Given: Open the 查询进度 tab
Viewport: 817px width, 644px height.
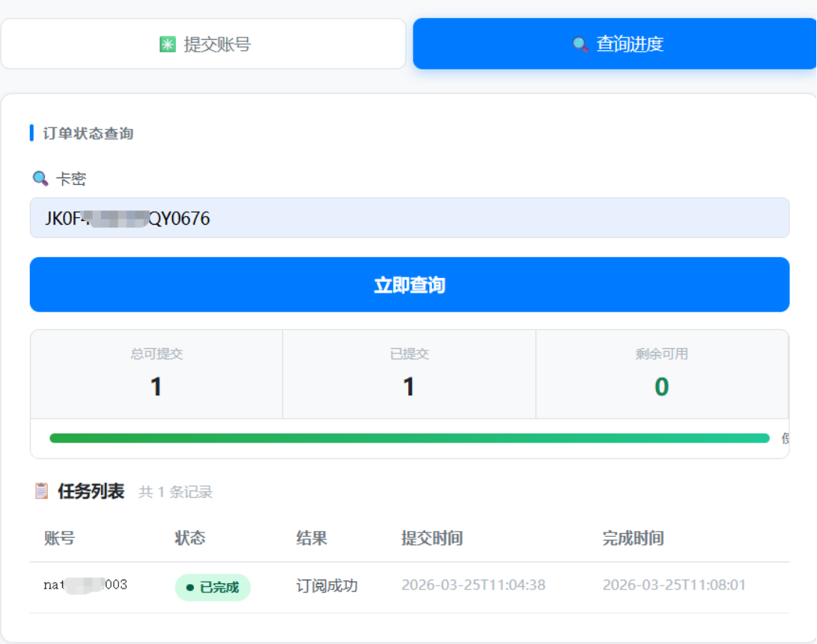Looking at the screenshot, I should 615,44.
